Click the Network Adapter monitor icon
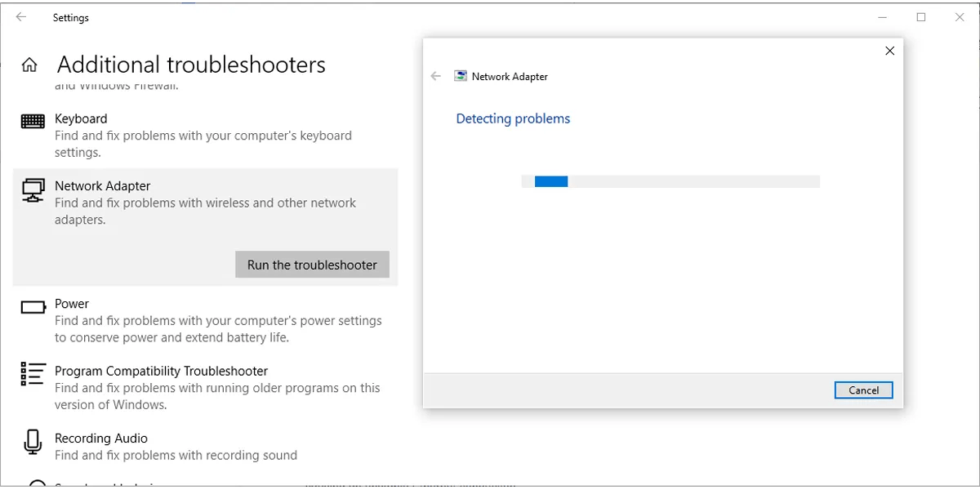The image size is (980, 490). click(32, 190)
